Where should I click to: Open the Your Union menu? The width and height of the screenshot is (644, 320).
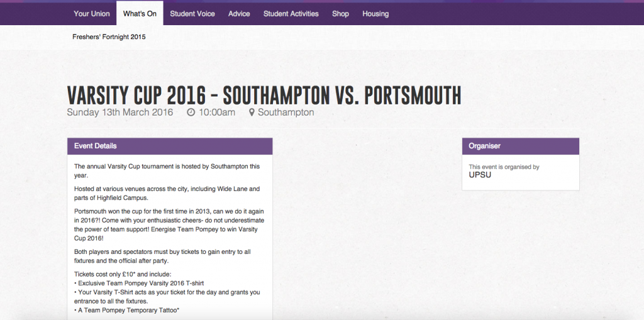point(91,13)
